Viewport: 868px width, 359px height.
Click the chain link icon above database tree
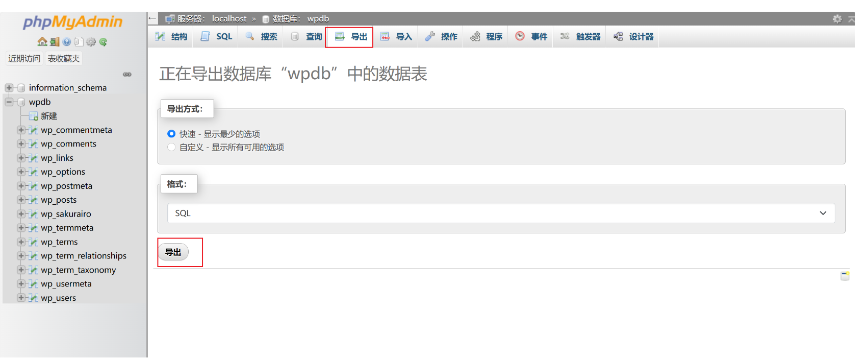(127, 75)
